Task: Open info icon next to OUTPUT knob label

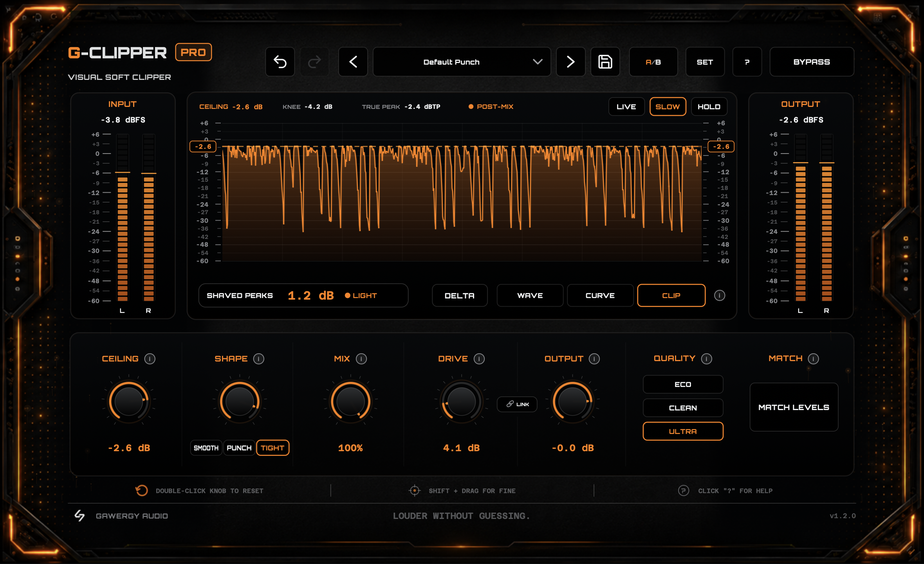Action: [594, 359]
